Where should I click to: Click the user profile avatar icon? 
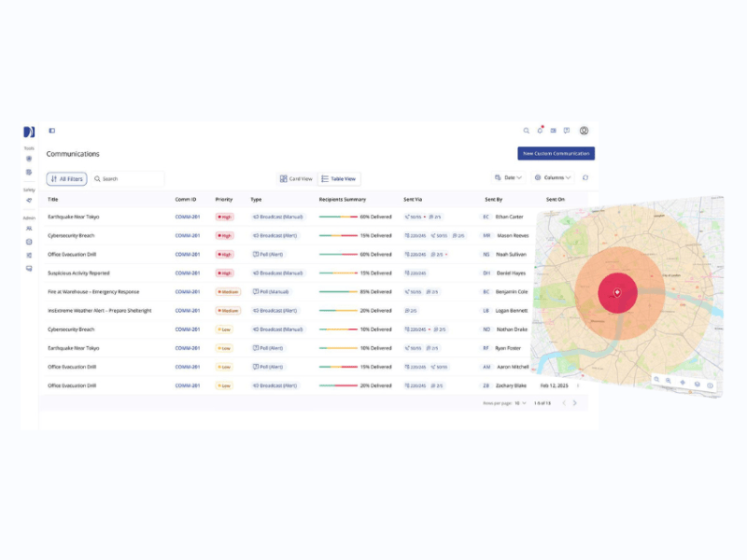pyautogui.click(x=585, y=131)
